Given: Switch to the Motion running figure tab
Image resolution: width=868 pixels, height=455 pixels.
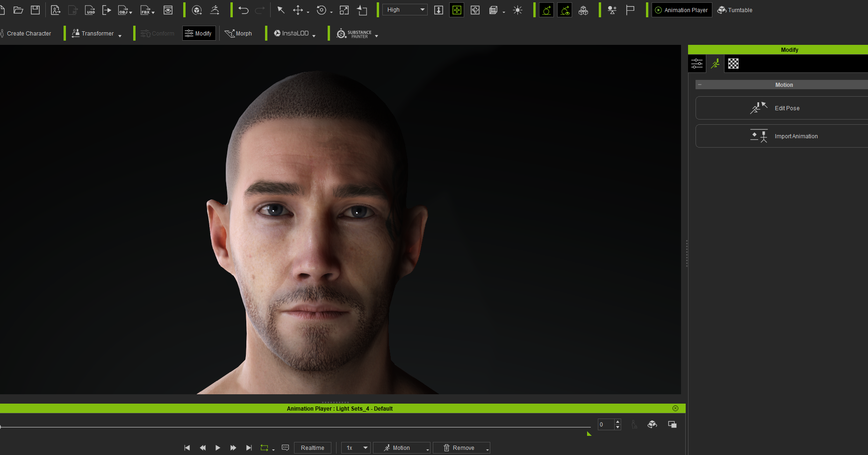Looking at the screenshot, I should pos(715,64).
